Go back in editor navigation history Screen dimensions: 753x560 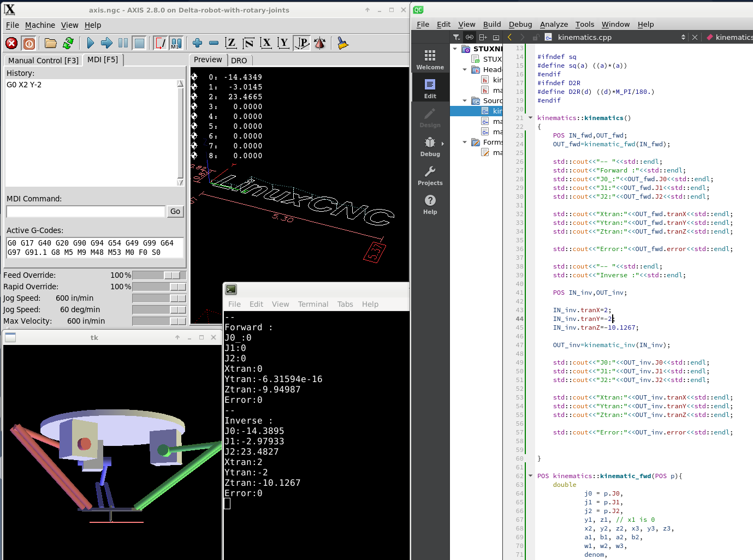click(x=509, y=37)
